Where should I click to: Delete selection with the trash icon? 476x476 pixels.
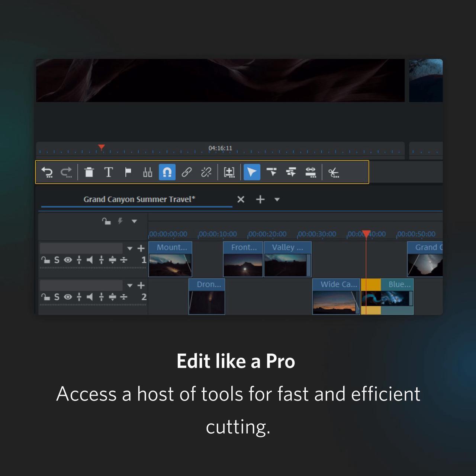coord(89,172)
